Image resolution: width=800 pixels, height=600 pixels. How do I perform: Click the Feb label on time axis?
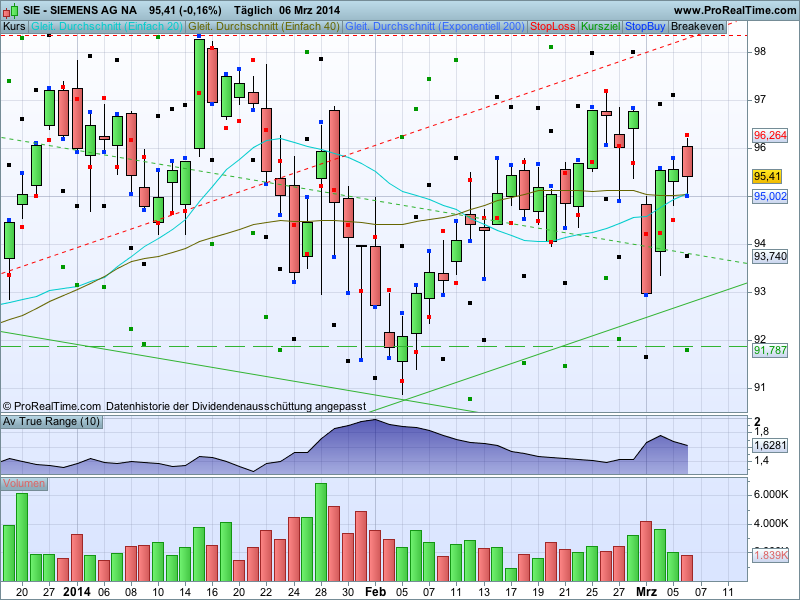[x=376, y=592]
